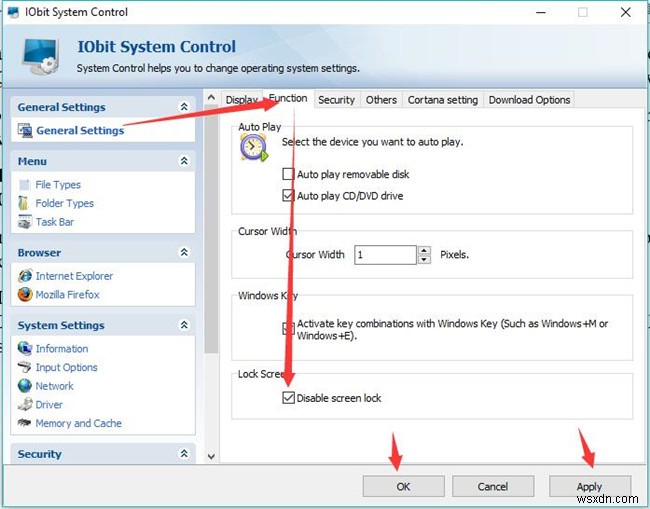Image resolution: width=650 pixels, height=509 pixels.
Task: Open the Security tab
Action: (336, 100)
